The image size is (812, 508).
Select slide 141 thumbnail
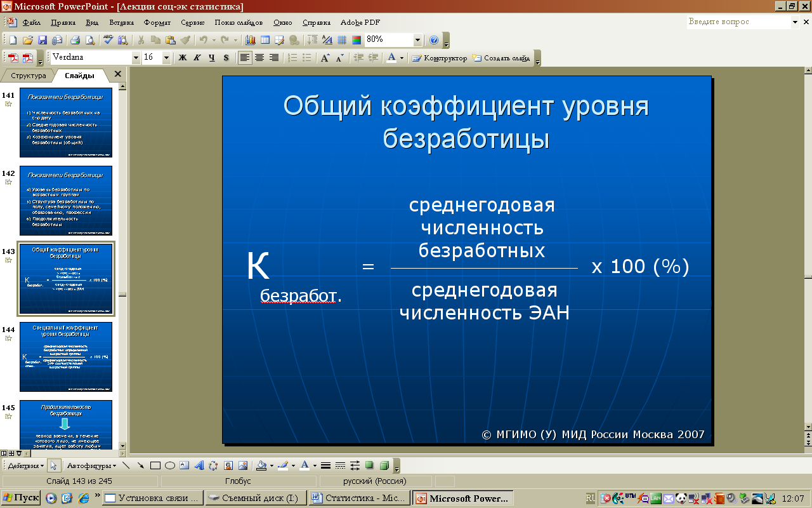66,123
